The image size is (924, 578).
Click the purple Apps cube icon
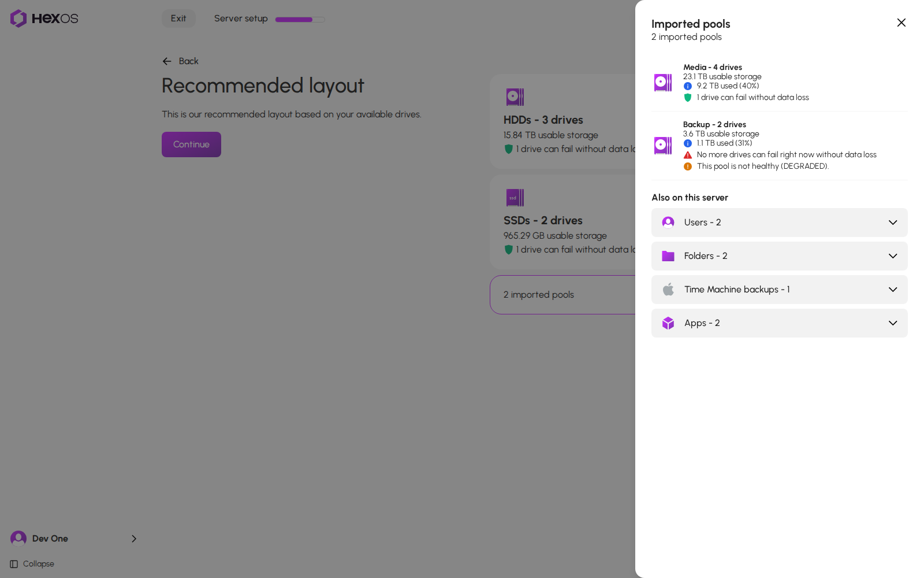tap(668, 323)
